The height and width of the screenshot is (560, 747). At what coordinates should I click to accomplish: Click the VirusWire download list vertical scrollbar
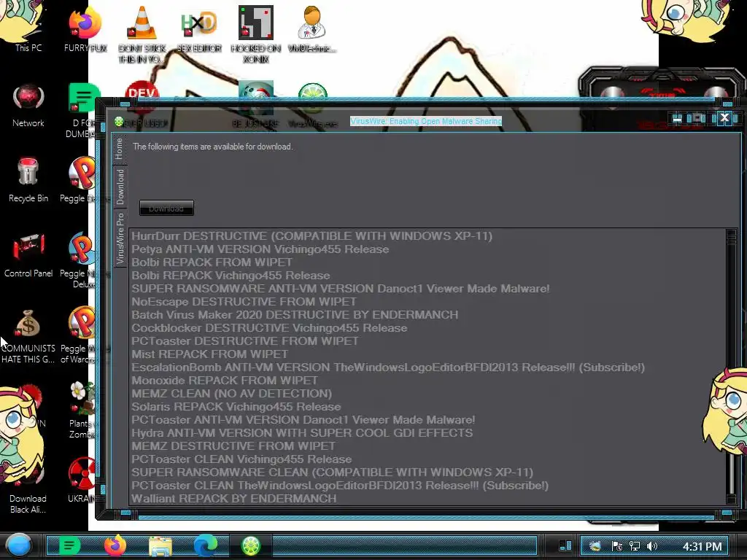coord(731,367)
